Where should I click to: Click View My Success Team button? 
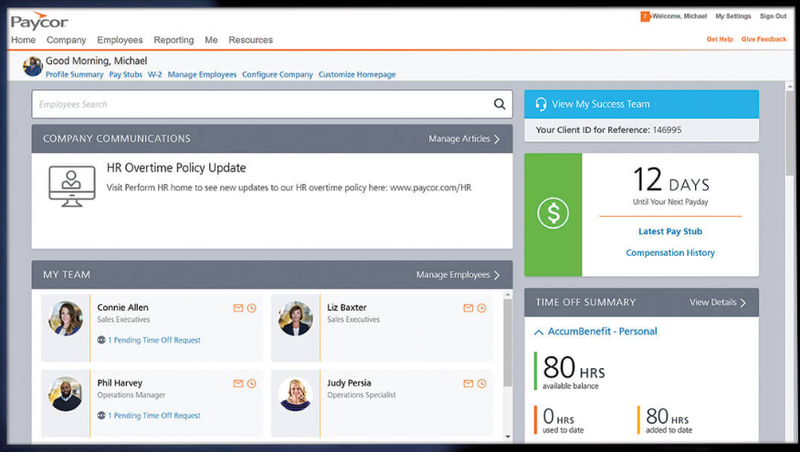(641, 105)
